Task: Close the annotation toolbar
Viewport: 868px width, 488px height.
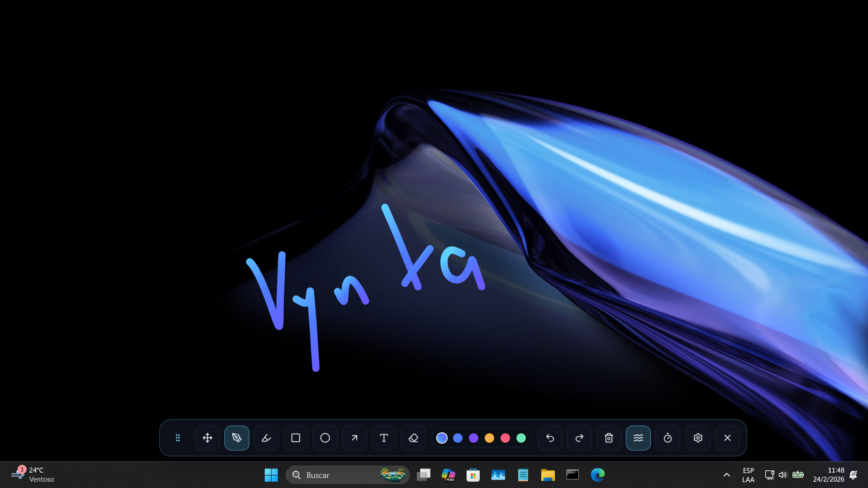Action: (727, 438)
